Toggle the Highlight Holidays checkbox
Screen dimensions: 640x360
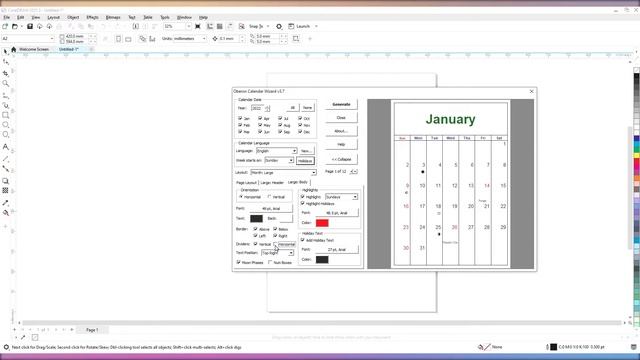click(x=303, y=203)
